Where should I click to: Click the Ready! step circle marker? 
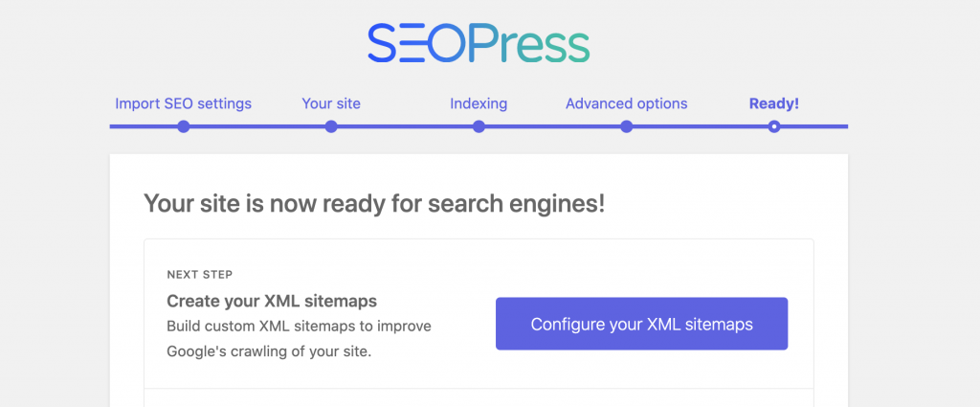[x=774, y=126]
